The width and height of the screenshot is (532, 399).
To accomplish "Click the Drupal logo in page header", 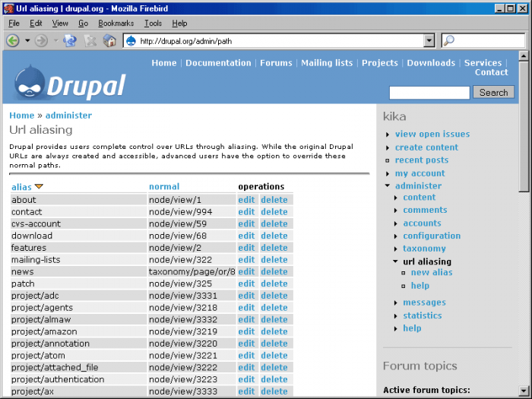I will pos(70,82).
